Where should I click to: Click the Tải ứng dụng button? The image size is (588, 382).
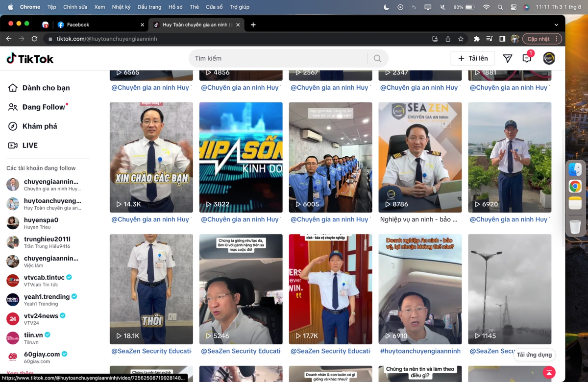click(x=534, y=355)
